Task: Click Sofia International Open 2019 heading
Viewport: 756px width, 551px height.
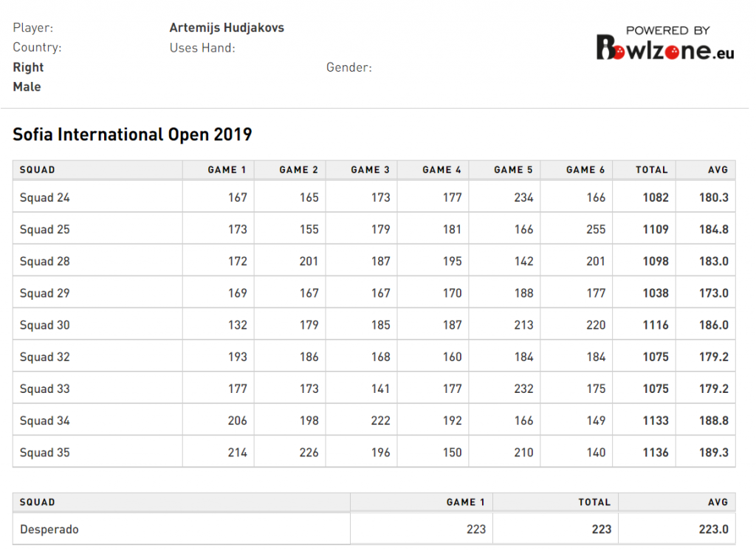Action: (x=132, y=134)
